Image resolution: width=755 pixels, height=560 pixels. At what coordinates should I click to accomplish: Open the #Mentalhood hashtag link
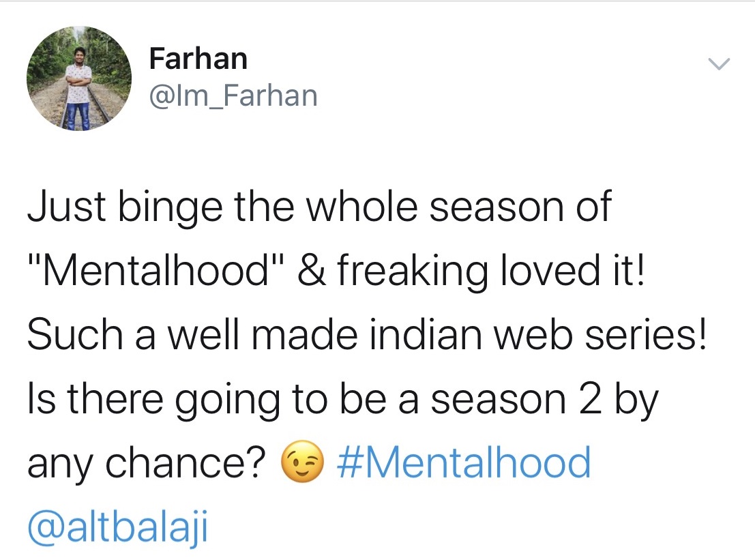tap(464, 462)
